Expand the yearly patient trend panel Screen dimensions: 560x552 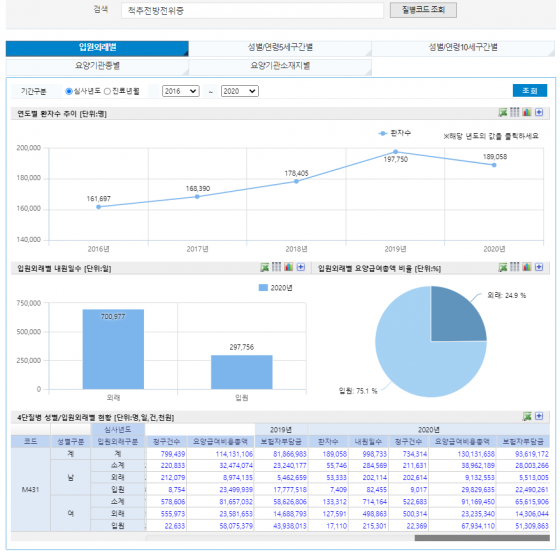(539, 112)
